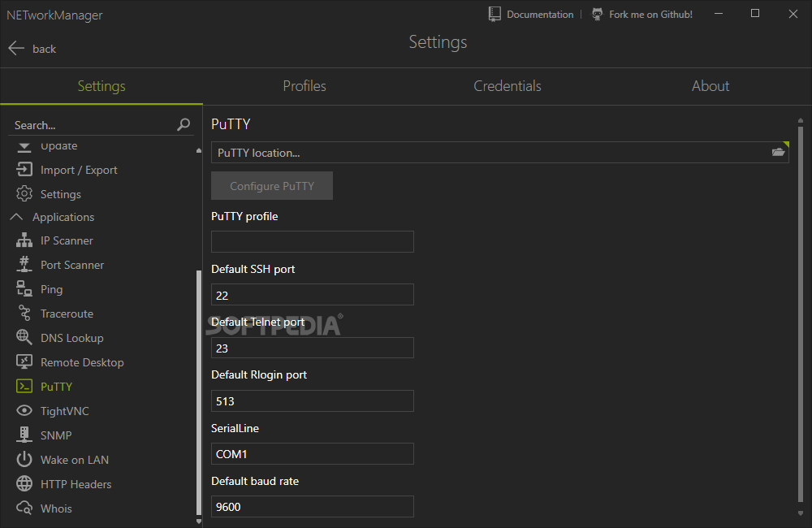Screen dimensions: 812x528
Task: Click the Default baud rate field
Action: [313, 506]
